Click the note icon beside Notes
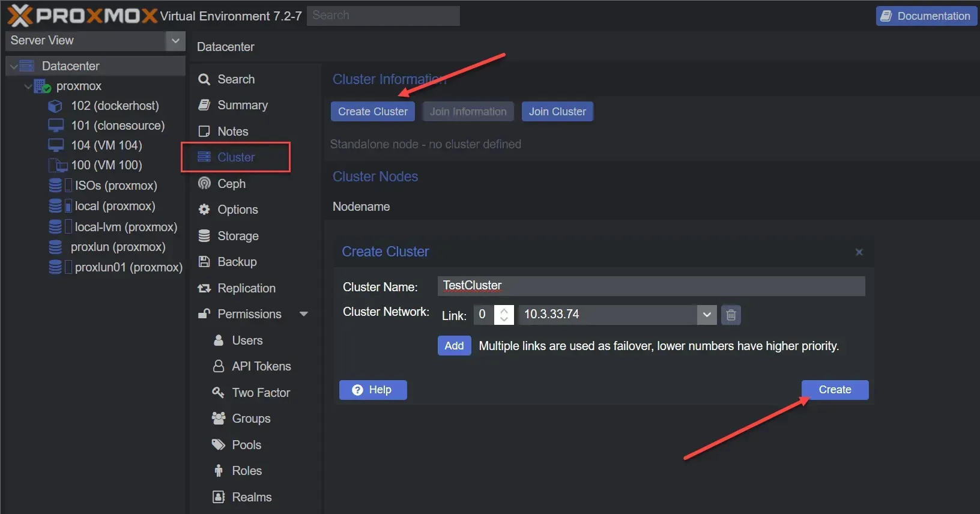The height and width of the screenshot is (514, 980). 204,132
